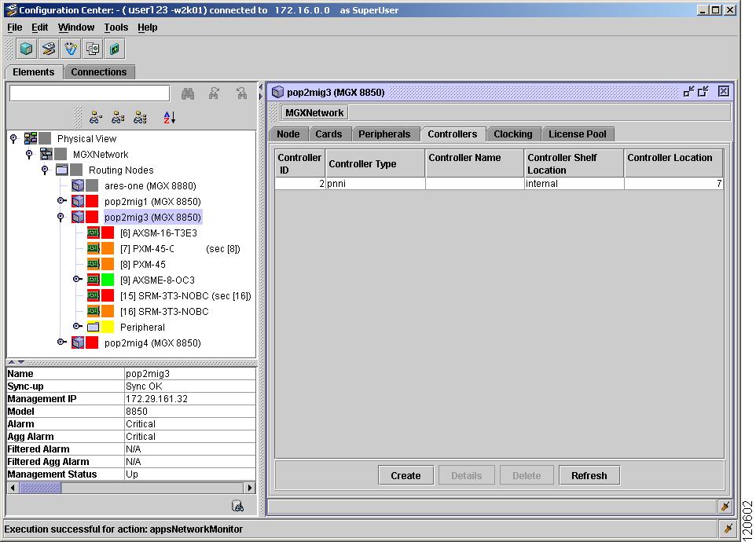Screen dimensions: 756x542
Task: Expand the [9] AXSME-8-OC3 card
Action: pyautogui.click(x=77, y=279)
